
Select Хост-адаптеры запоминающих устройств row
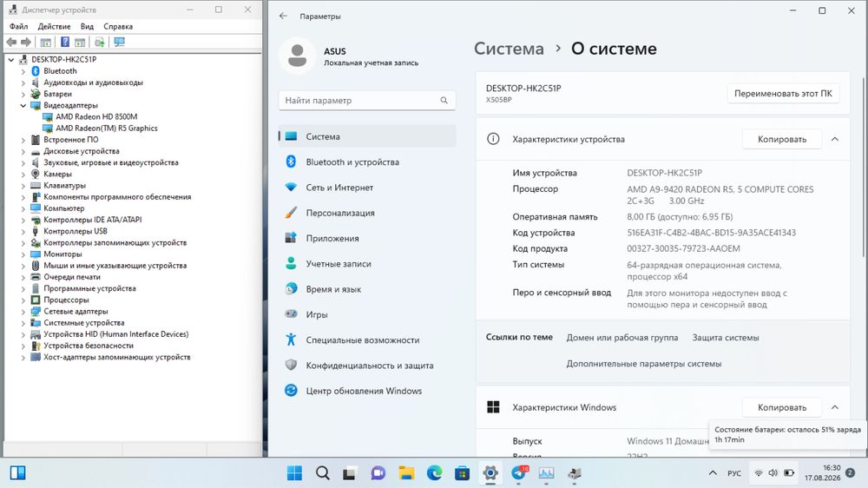pos(117,357)
